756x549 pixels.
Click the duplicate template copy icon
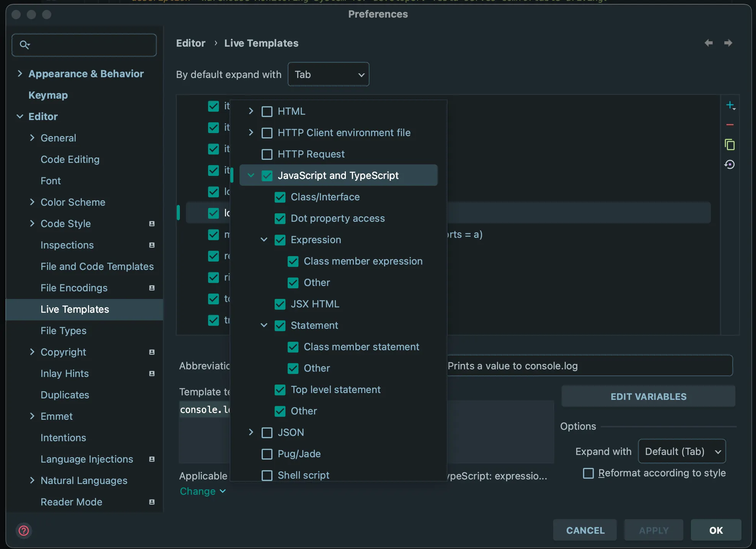coord(730,145)
